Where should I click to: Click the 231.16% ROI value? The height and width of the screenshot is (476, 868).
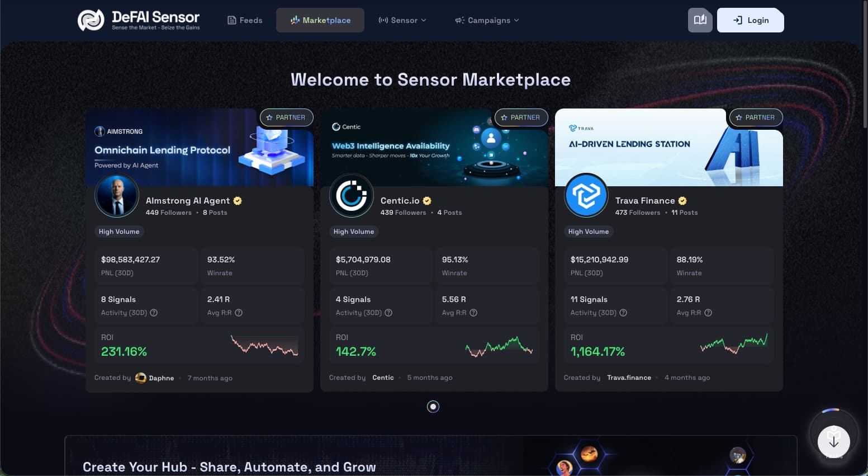pyautogui.click(x=124, y=352)
